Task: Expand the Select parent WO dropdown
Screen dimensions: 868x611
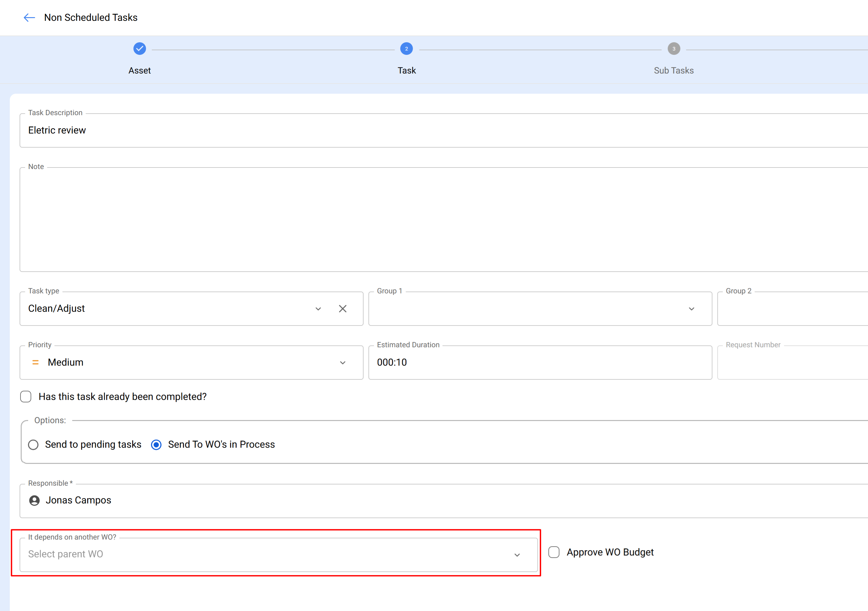Action: pyautogui.click(x=517, y=555)
